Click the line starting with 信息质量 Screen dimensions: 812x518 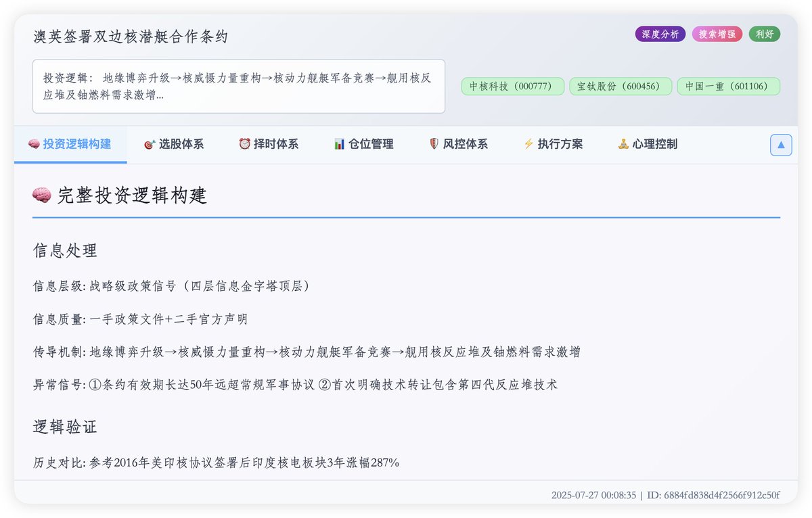click(141, 319)
